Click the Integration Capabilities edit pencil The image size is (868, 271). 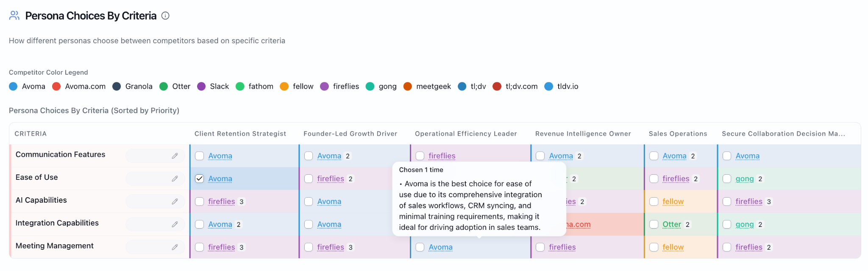point(175,224)
